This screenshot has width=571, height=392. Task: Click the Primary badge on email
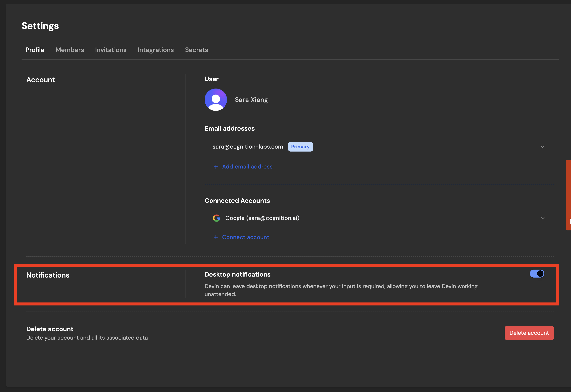(300, 147)
